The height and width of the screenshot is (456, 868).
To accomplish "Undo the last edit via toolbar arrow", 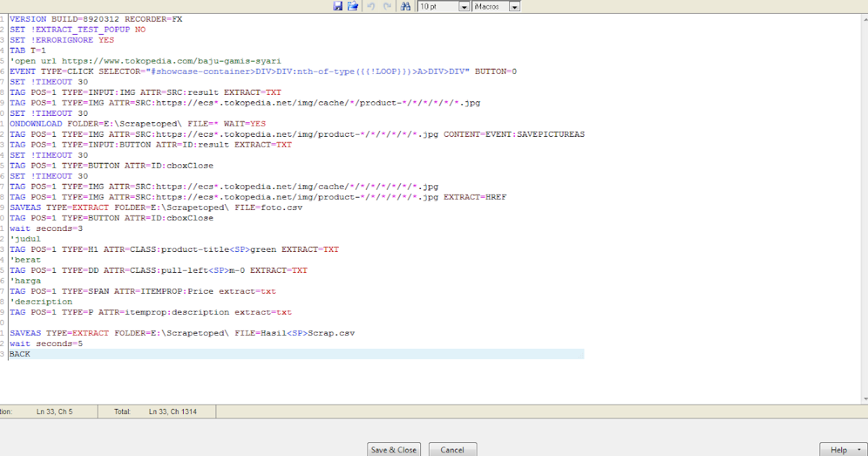I will pos(372,6).
